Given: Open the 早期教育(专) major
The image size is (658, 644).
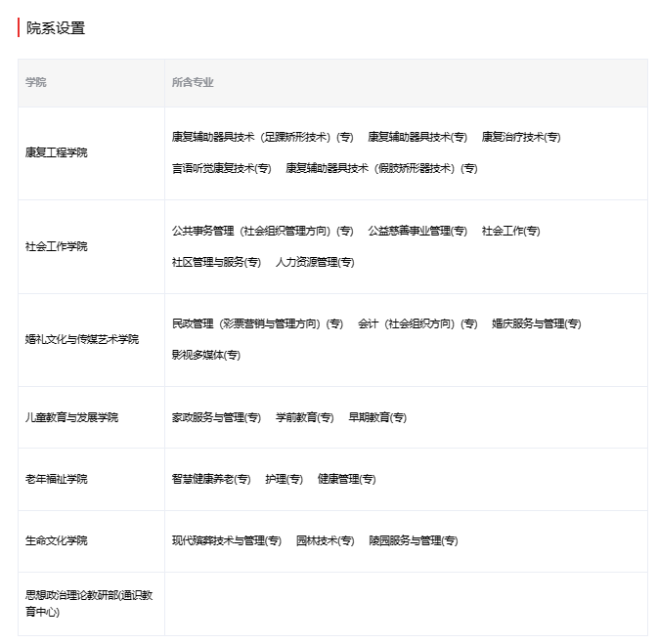Looking at the screenshot, I should tap(377, 417).
